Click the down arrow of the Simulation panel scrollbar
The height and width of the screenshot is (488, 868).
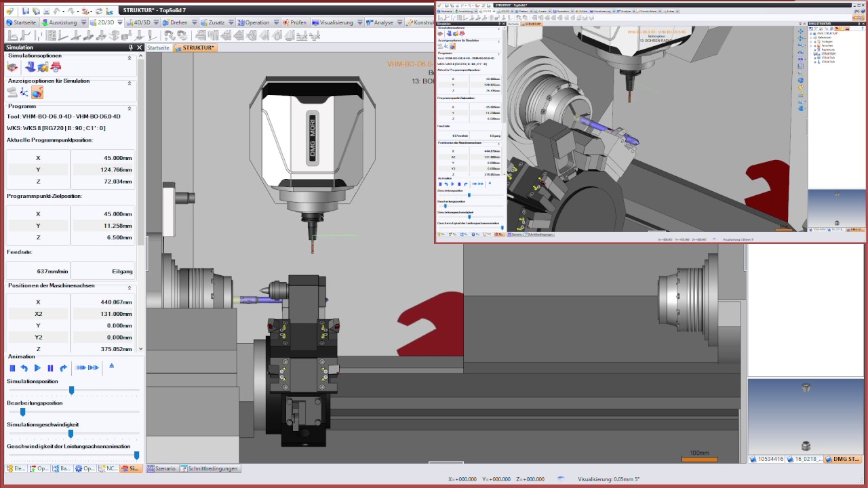[x=140, y=348]
